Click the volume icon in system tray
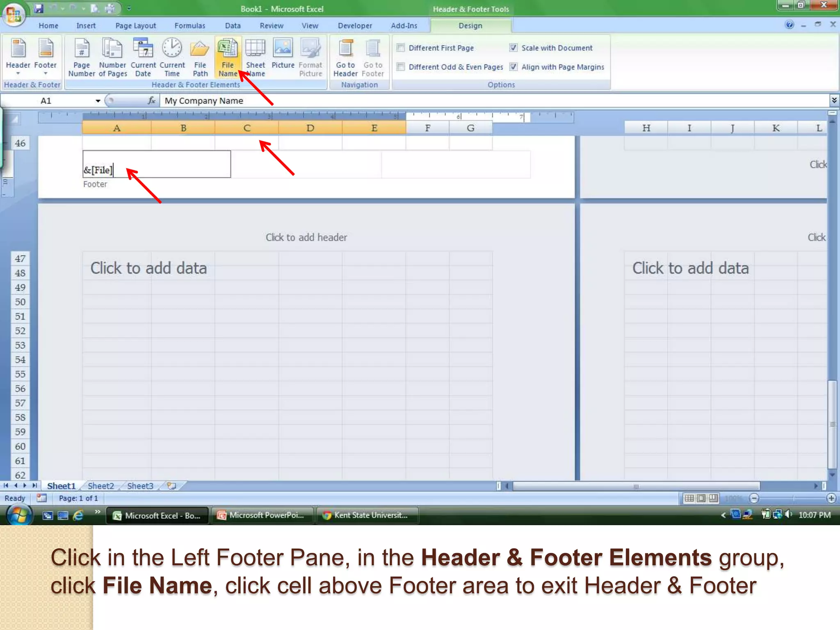840x630 pixels. [x=788, y=514]
